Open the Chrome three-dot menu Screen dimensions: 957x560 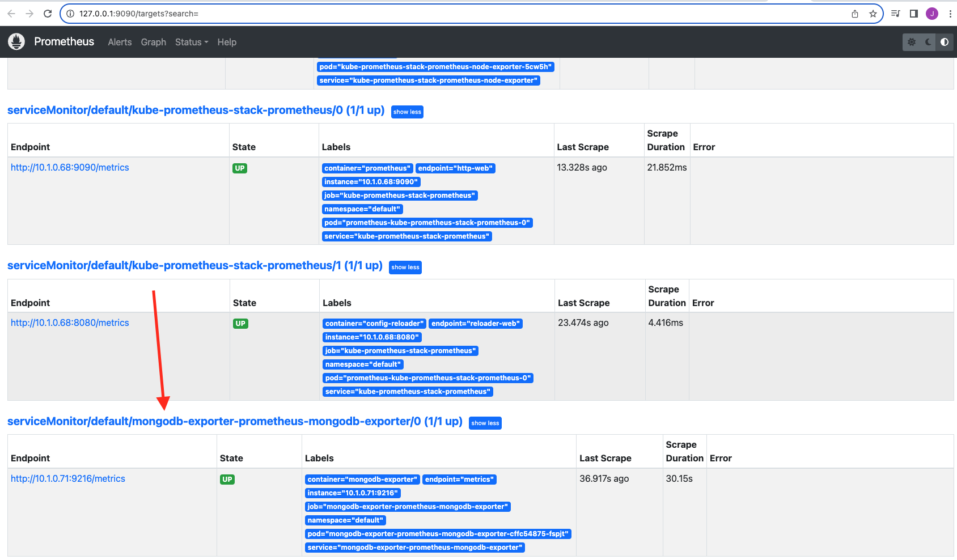click(x=951, y=13)
